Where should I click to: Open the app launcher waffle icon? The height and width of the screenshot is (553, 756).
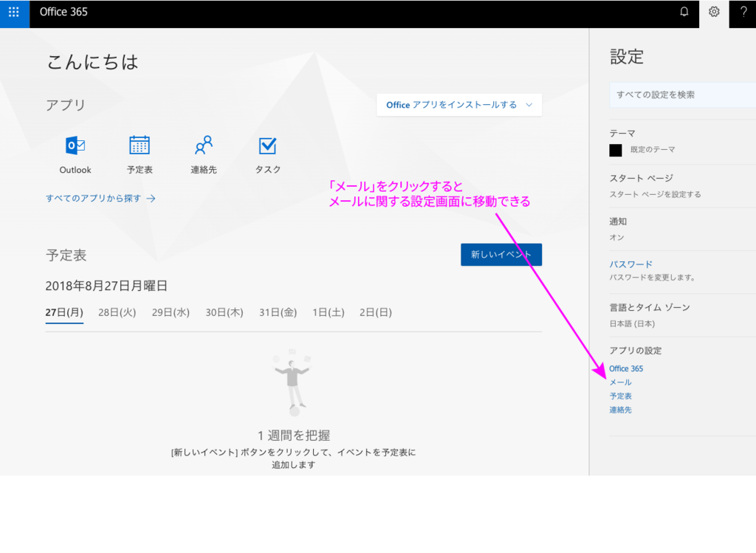[x=14, y=12]
